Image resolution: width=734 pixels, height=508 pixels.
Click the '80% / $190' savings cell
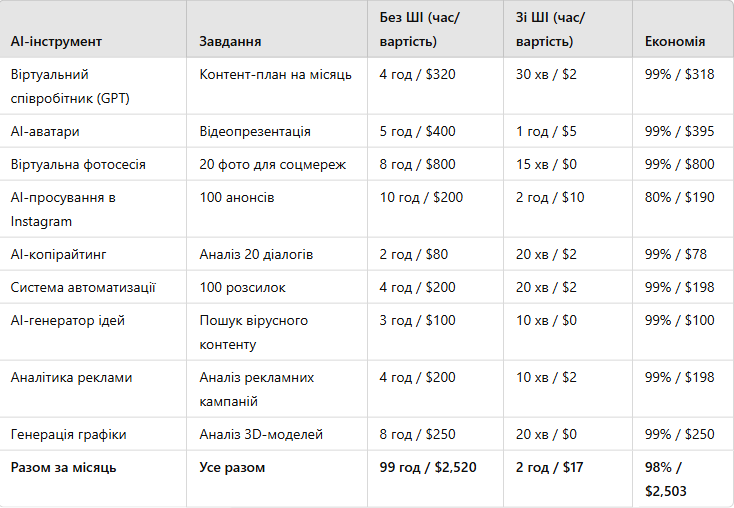point(680,198)
